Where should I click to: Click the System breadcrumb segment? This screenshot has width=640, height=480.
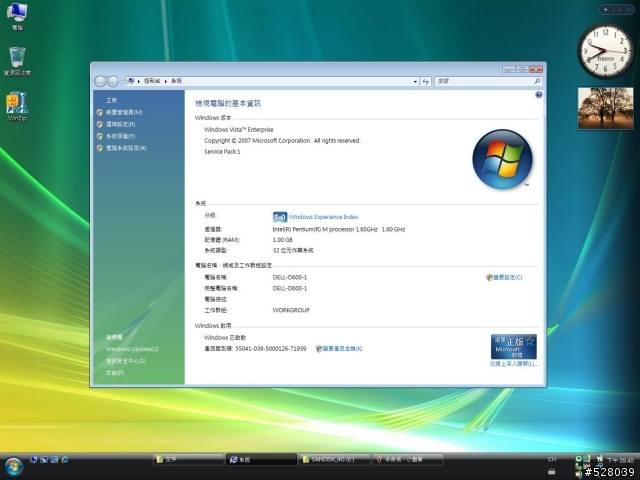[176, 81]
